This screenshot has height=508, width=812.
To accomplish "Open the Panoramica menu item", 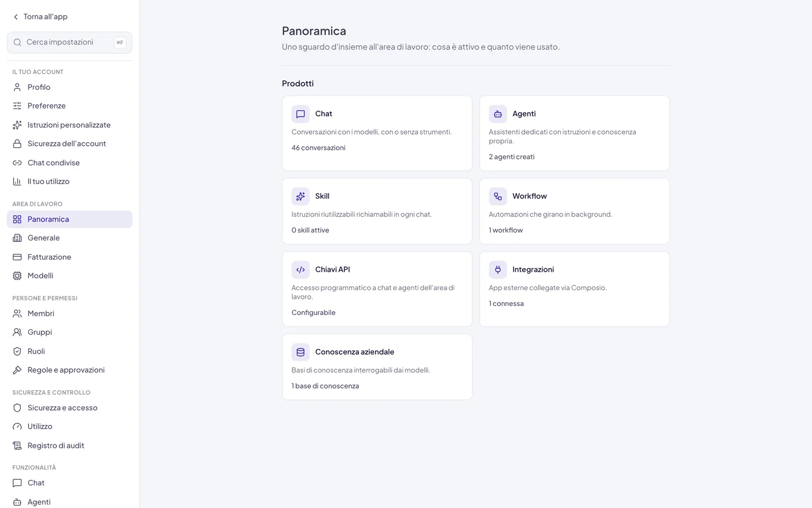I will coord(70,219).
